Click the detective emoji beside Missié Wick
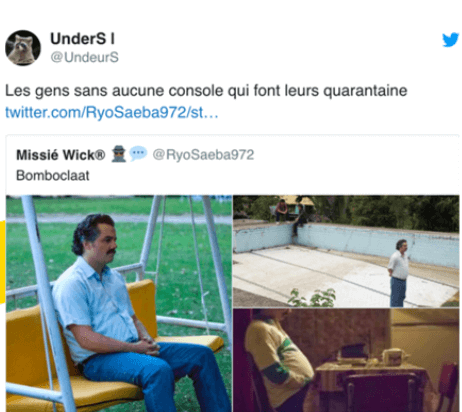This screenshot has width=462, height=412. 119,154
